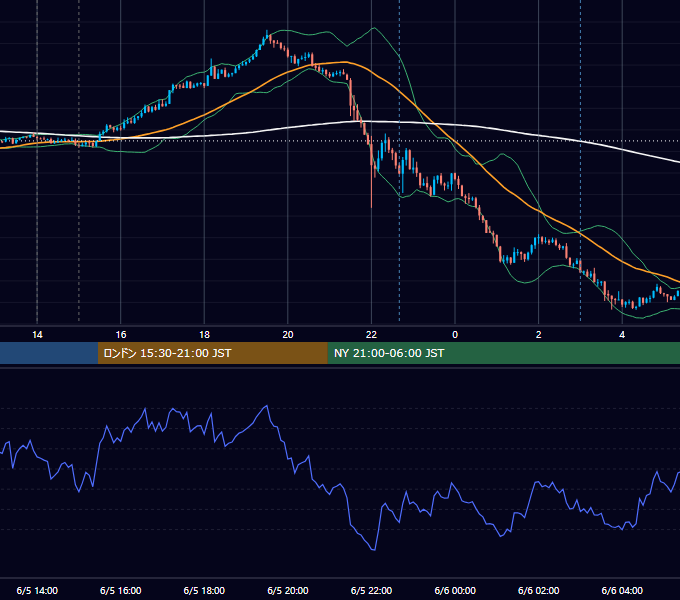Click the NY 21:00-06:00 JST session bar
This screenshot has width=680, height=600.
503,353
